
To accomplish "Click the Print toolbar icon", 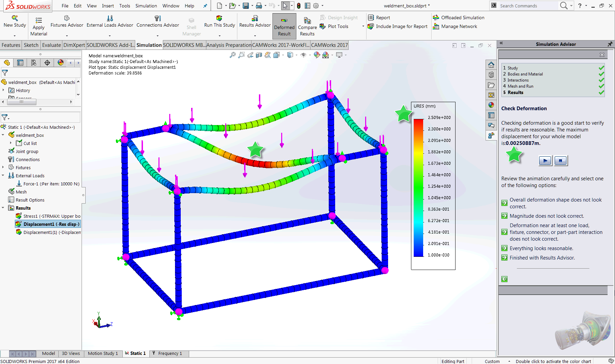I will click(x=259, y=6).
